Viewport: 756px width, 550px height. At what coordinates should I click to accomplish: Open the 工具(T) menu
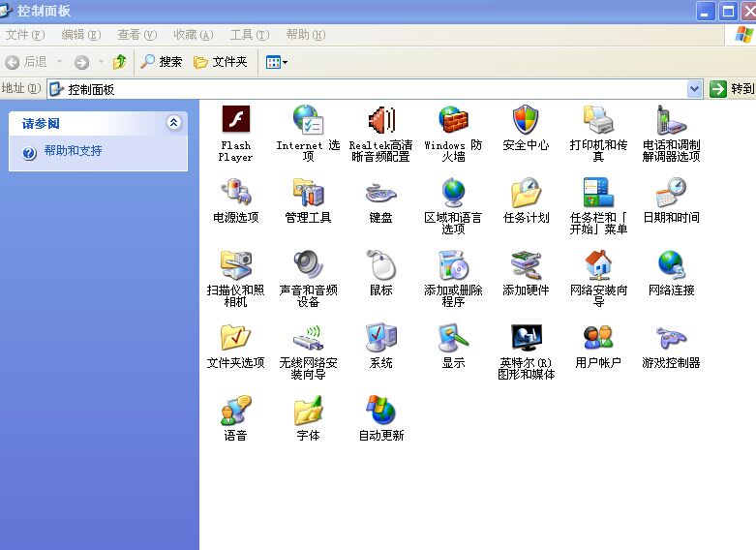click(x=250, y=35)
